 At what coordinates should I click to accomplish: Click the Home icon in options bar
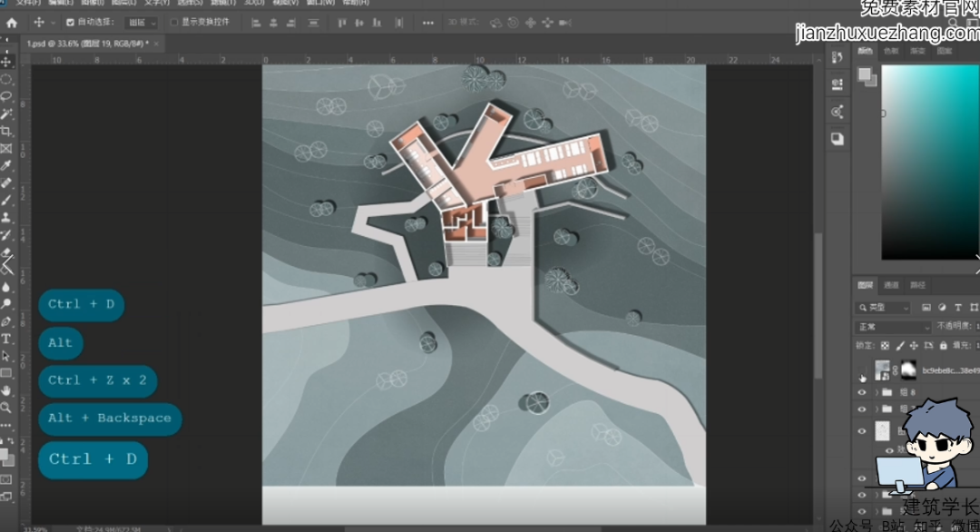11,23
